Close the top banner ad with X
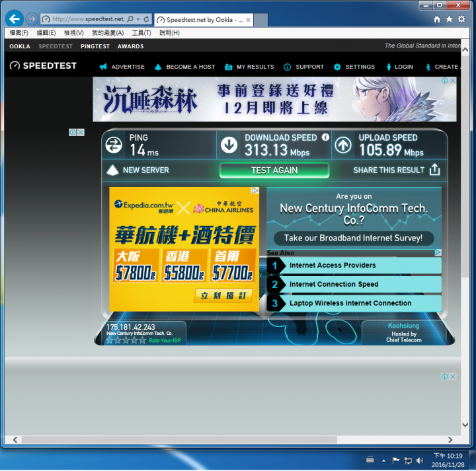 coord(453,81)
